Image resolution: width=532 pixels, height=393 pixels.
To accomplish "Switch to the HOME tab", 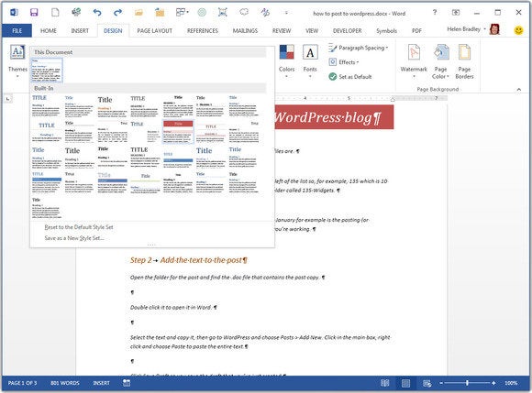I will [x=49, y=30].
